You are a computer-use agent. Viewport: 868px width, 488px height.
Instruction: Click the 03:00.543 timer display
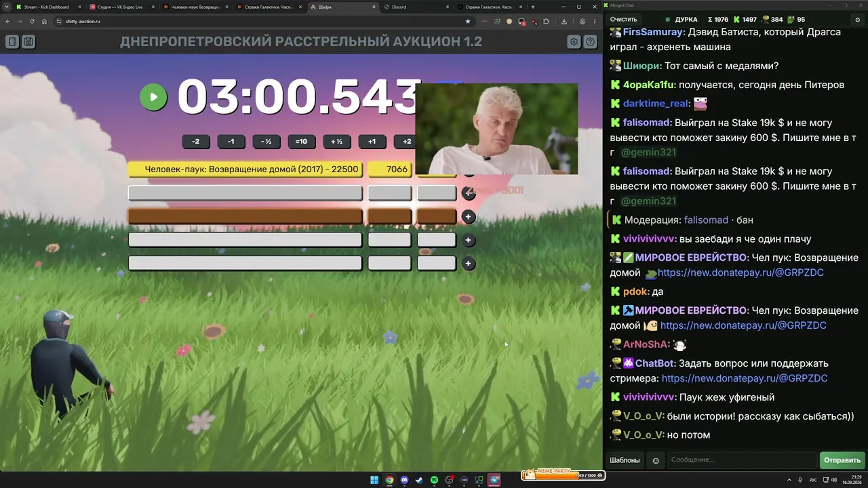point(298,97)
